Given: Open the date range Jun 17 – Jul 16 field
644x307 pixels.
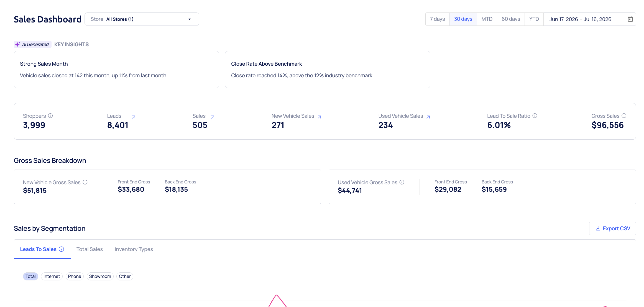Looking at the screenshot, I should pyautogui.click(x=589, y=19).
